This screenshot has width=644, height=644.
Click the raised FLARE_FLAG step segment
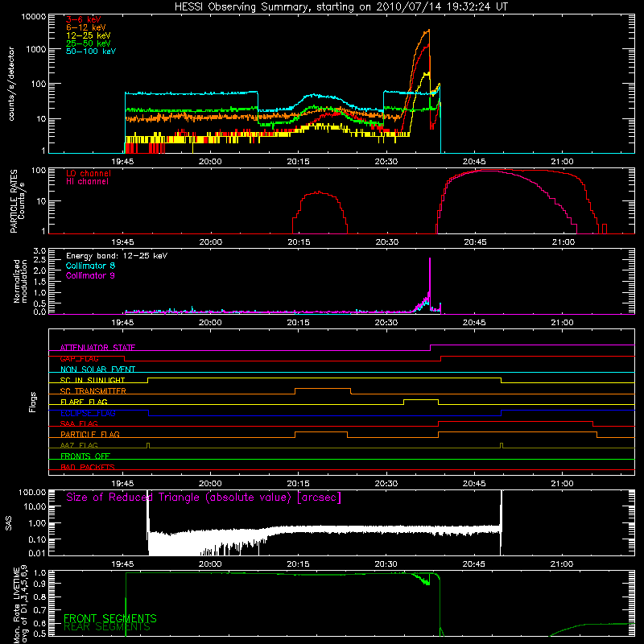click(x=421, y=399)
